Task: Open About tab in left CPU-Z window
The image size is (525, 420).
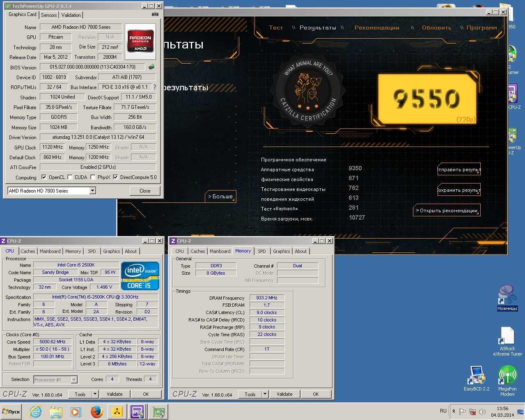Action: tap(131, 251)
